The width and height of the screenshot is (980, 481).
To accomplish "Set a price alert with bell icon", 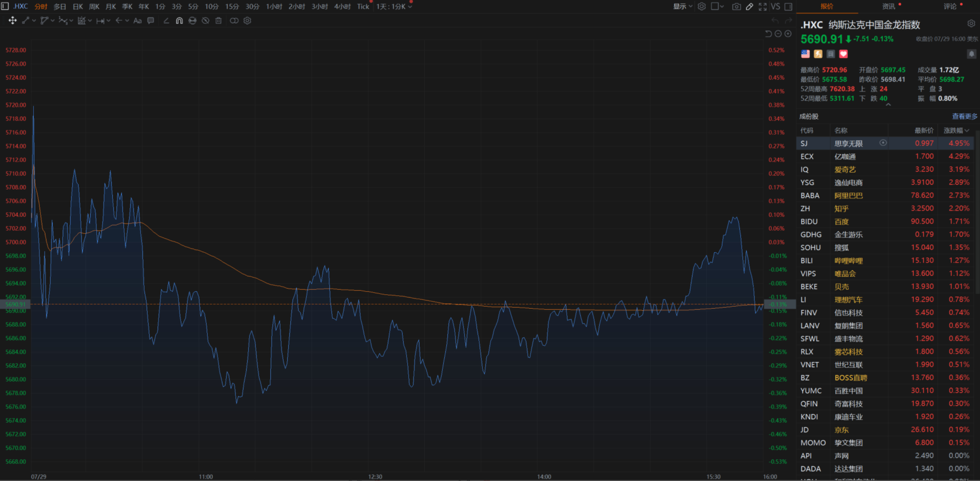I will tap(971, 54).
